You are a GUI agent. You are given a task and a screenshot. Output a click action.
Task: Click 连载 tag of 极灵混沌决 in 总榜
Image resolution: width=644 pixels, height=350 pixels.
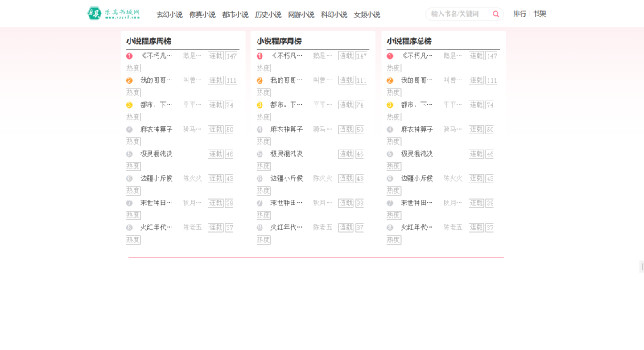(x=476, y=154)
